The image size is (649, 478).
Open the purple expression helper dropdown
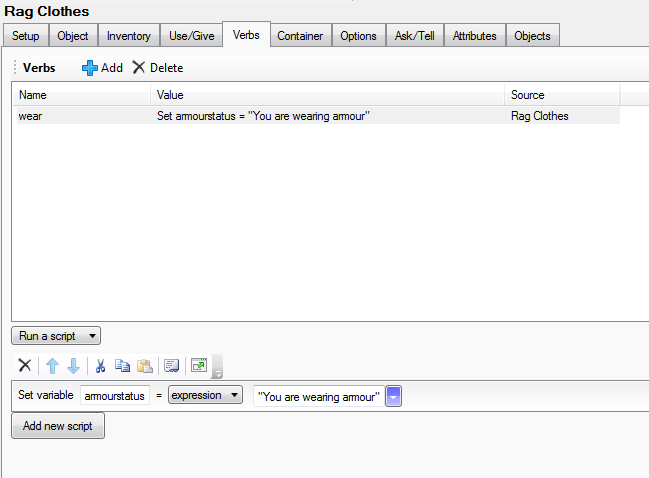tap(394, 397)
